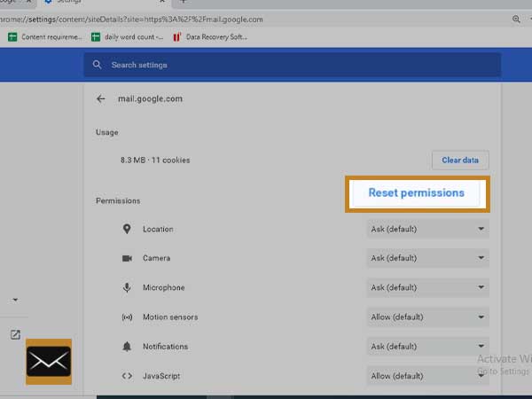Open the Motion sensors permission dropdown

coord(428,317)
